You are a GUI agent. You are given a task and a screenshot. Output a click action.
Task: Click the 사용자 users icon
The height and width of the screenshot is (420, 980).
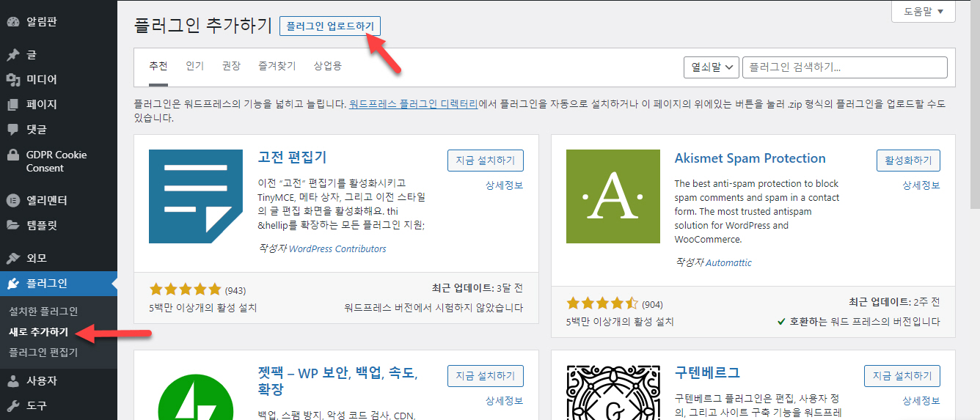[12, 381]
